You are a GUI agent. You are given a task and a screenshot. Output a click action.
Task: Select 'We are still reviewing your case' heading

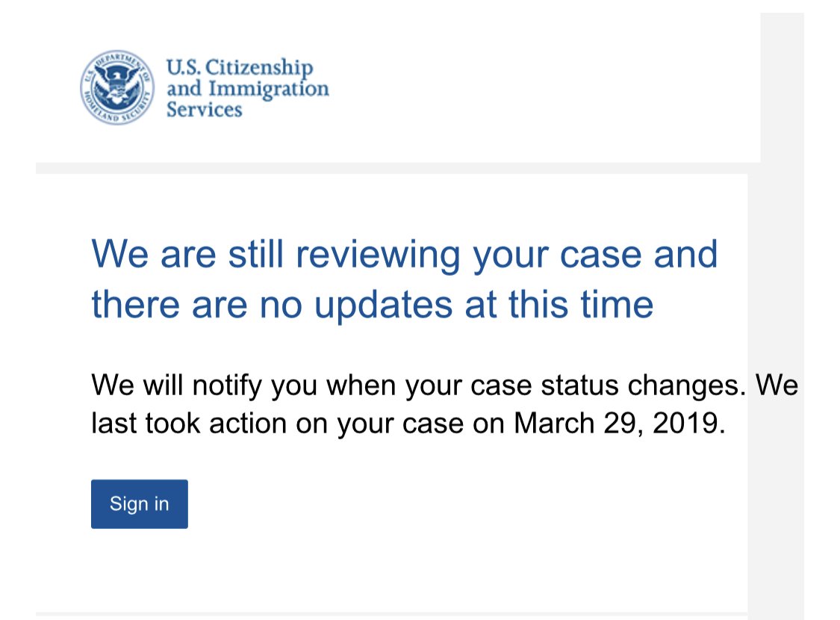tap(367, 255)
